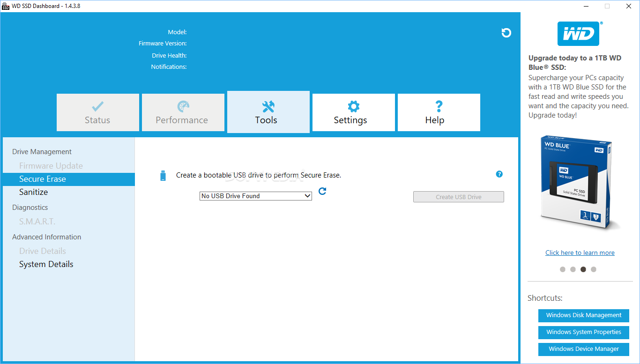Open Windows Disk Management shortcut
Viewport: 640px width, 364px height.
coord(584,315)
